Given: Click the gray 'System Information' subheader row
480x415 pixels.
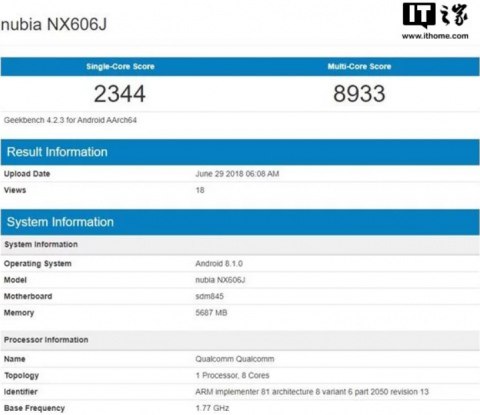Looking at the screenshot, I should pos(240,244).
